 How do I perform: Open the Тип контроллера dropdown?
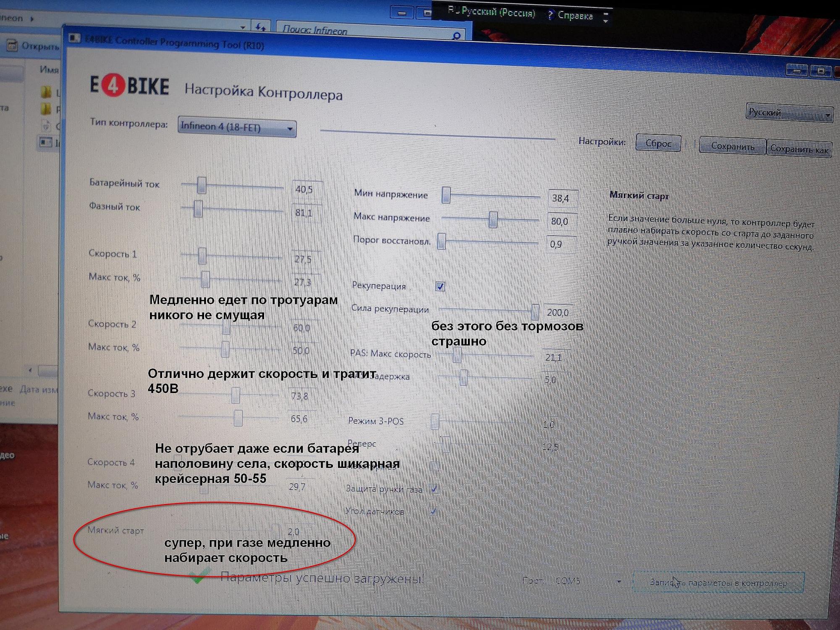point(237,127)
